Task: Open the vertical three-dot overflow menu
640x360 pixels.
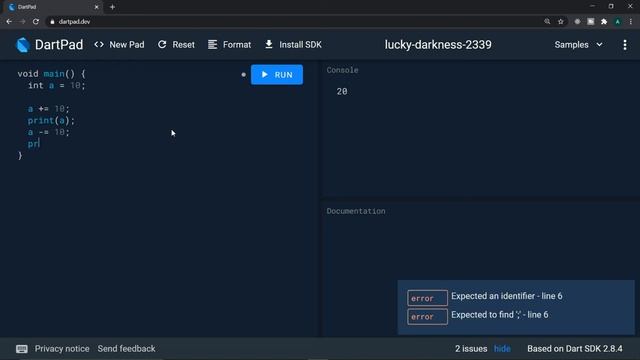Action: point(625,45)
